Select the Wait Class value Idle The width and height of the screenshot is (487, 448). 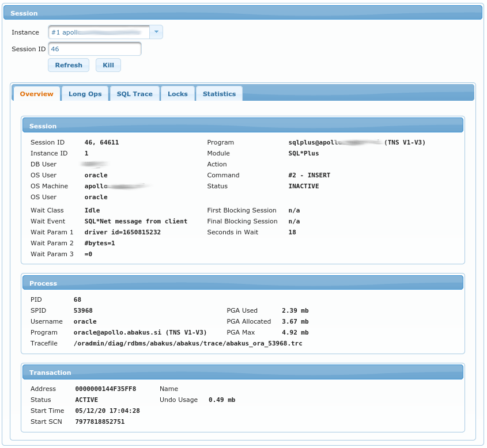pyautogui.click(x=92, y=210)
